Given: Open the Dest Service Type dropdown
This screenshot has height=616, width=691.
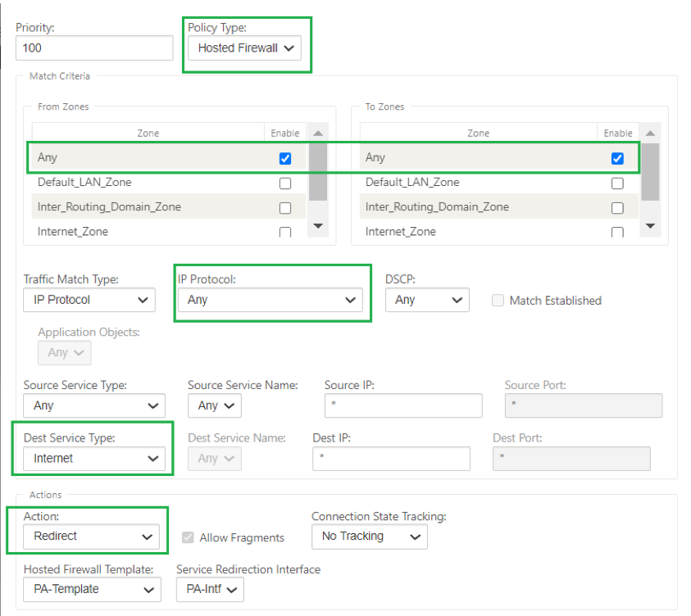Looking at the screenshot, I should click(94, 459).
